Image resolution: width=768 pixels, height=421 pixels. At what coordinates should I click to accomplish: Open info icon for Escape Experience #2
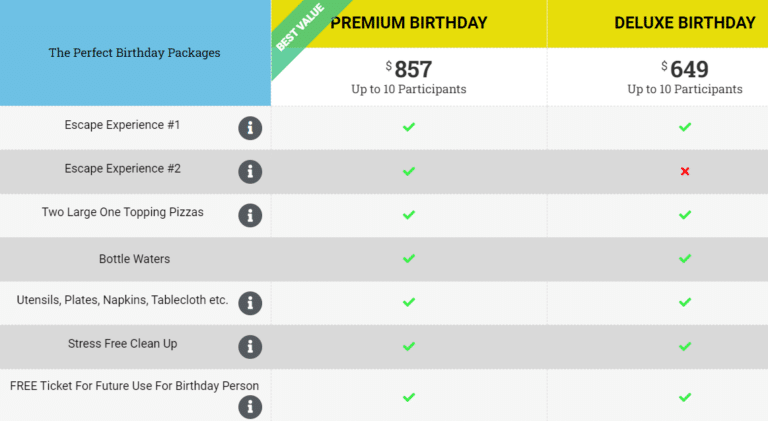pos(250,172)
